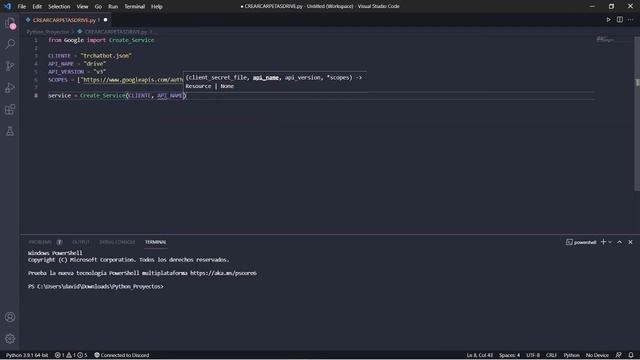Split the editor to the right

pos(620,20)
